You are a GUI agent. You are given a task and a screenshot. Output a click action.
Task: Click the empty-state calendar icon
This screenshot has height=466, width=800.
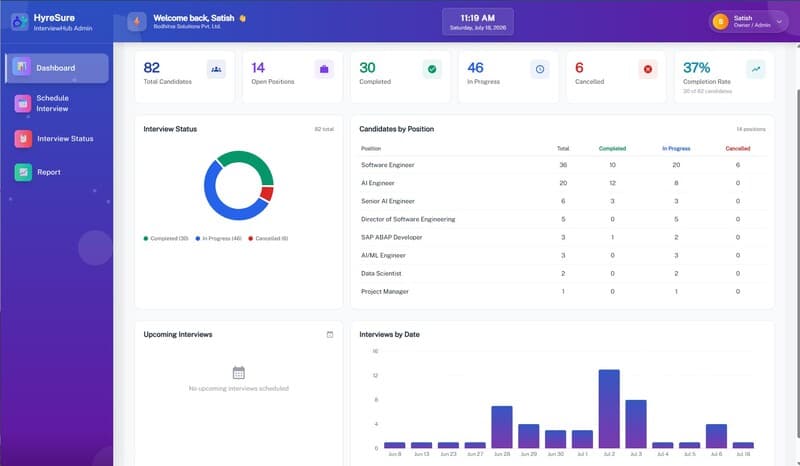(239, 372)
